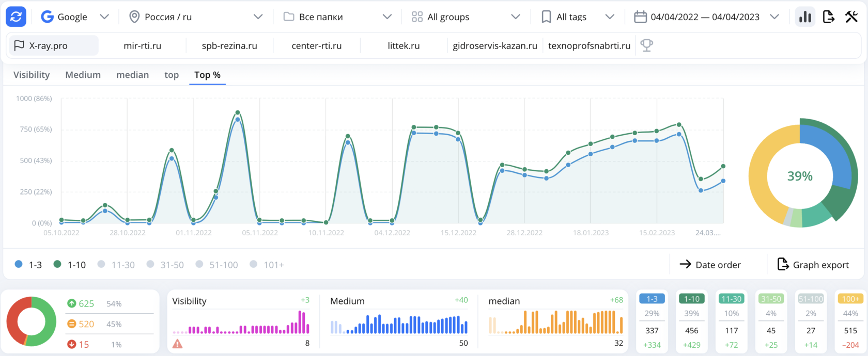Click the dark green 1-10 range badge
This screenshot has width=868, height=356.
coord(692,299)
